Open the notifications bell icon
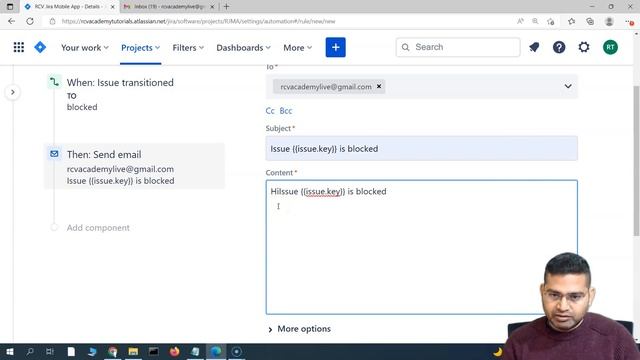Image resolution: width=640 pixels, height=360 pixels. [x=534, y=47]
